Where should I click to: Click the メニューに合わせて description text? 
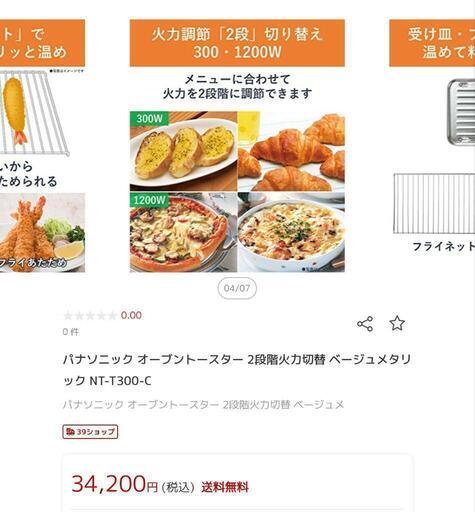[x=237, y=86]
